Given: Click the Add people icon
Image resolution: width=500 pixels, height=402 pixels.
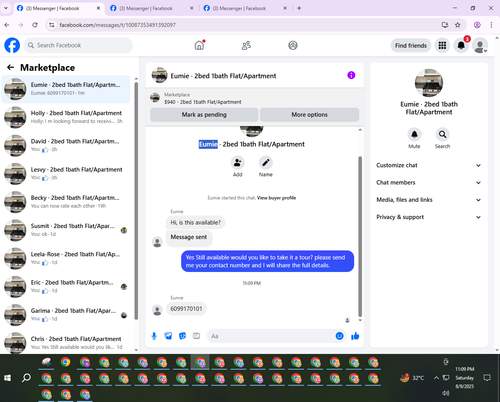Looking at the screenshot, I should (x=237, y=163).
